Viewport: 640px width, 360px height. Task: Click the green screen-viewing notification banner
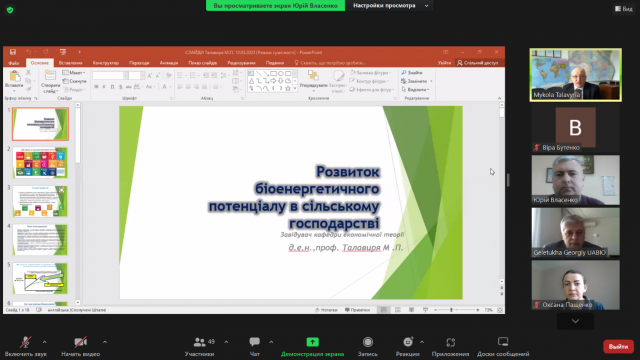point(276,5)
